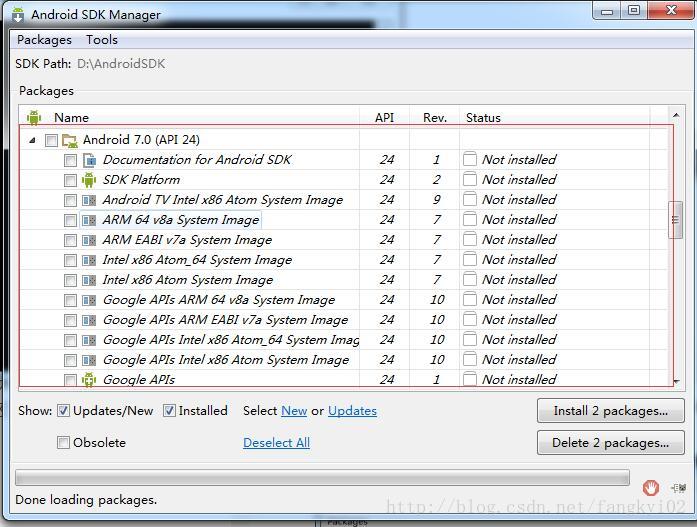Click the scroll-down arrow of the packages list
The image size is (697, 527).
point(676,381)
